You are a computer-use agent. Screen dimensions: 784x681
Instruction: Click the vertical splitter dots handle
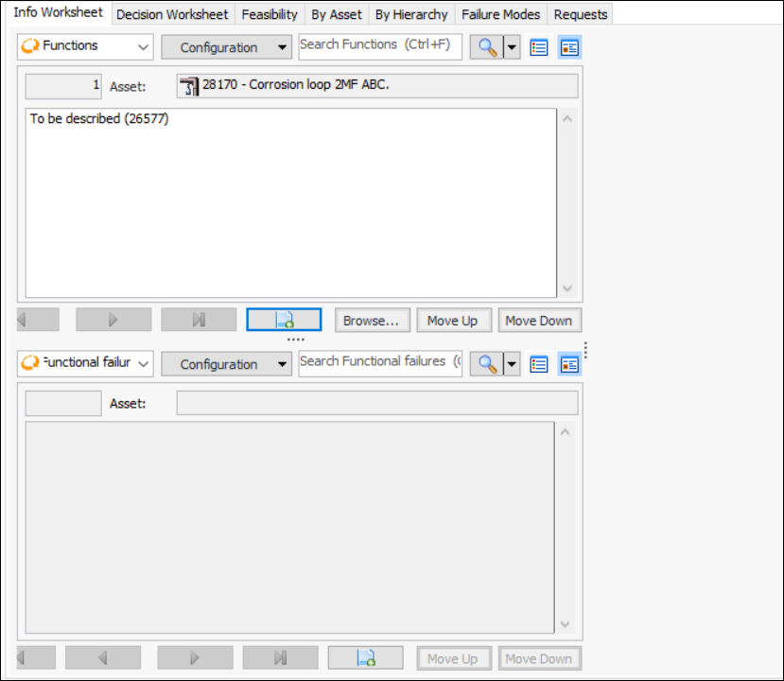tap(585, 350)
